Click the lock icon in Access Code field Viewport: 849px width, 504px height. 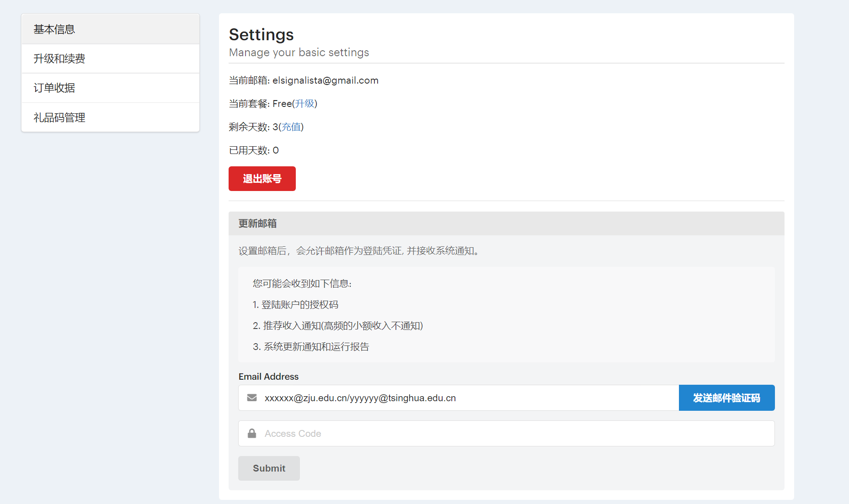252,433
